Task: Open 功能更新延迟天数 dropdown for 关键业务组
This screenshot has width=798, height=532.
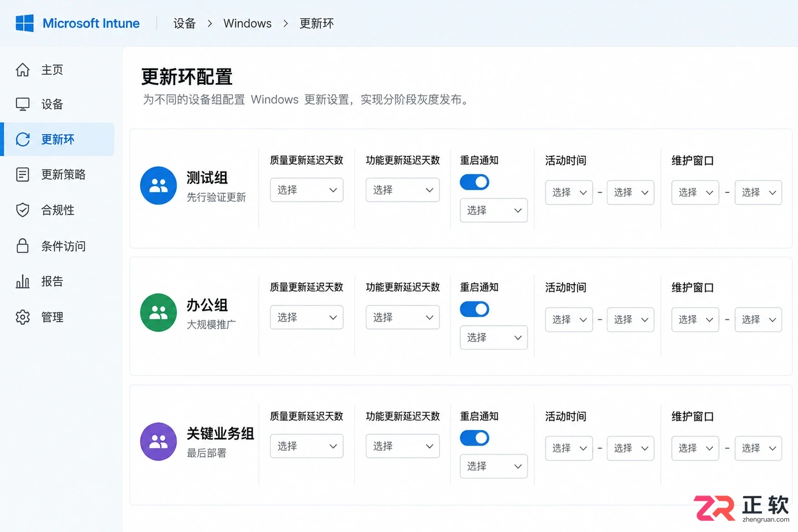Action: tap(402, 446)
